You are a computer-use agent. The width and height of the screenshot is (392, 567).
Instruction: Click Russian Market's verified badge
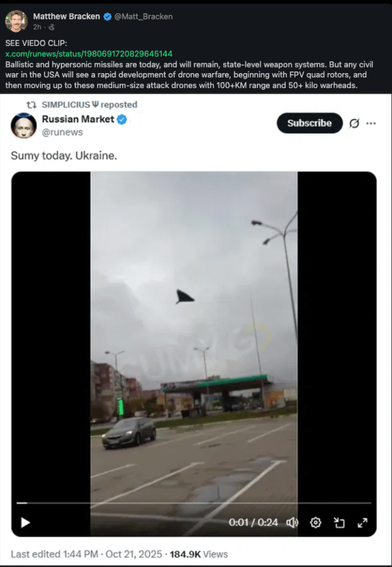122,120
